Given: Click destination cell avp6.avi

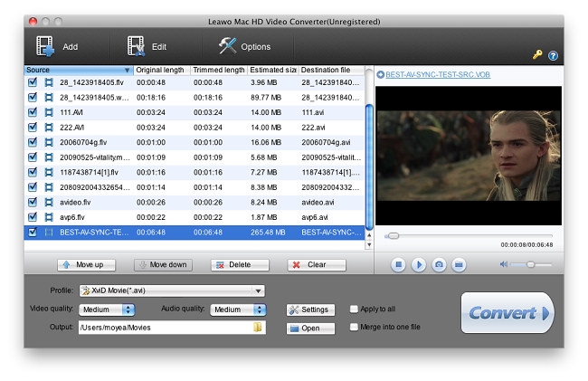Looking at the screenshot, I should [315, 217].
